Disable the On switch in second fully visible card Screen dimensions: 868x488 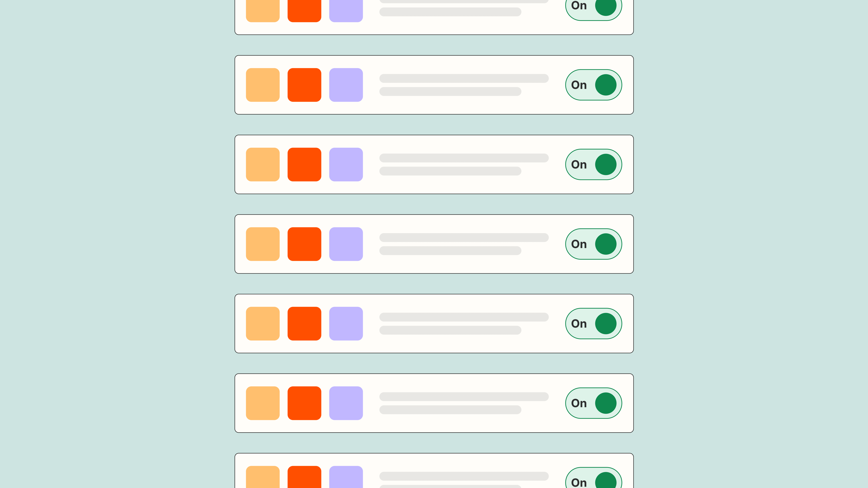click(x=593, y=164)
